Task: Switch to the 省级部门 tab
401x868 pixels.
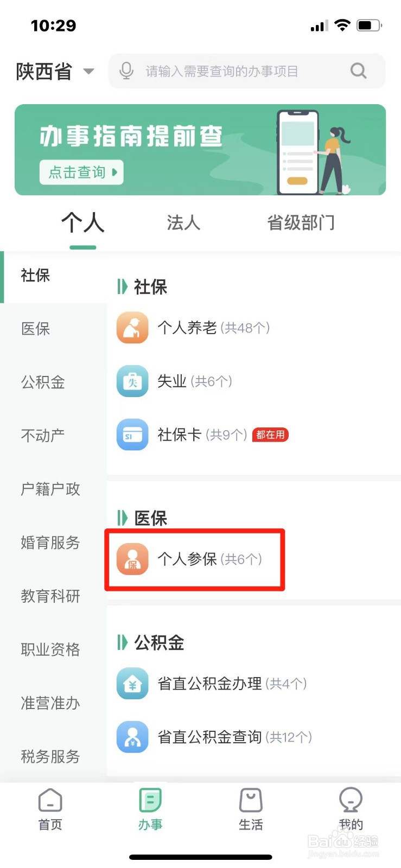Action: tap(301, 222)
